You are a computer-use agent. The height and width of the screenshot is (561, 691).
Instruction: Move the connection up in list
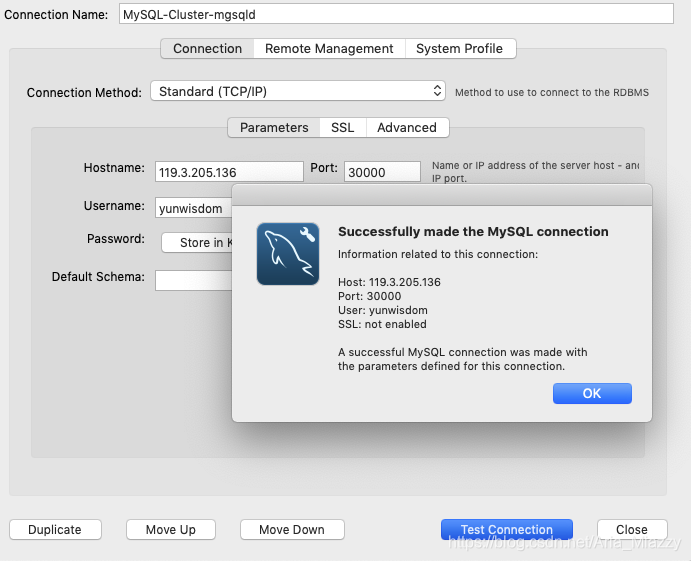171,529
